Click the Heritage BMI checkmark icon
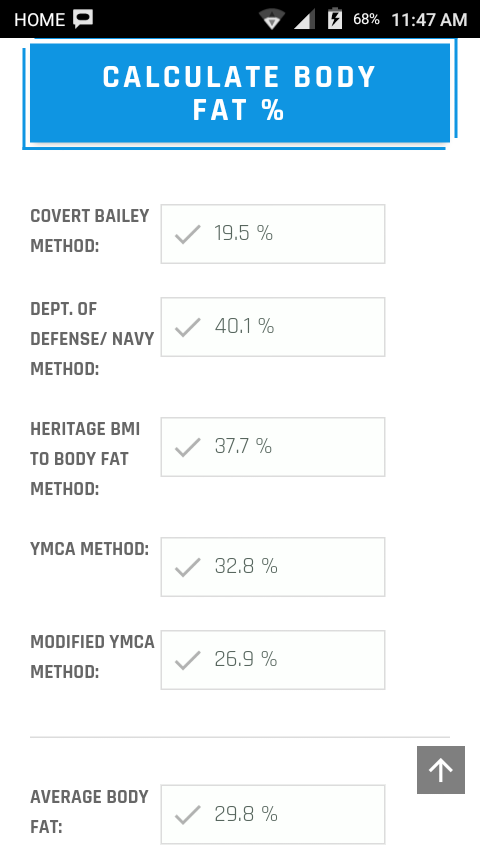The height and width of the screenshot is (854, 480). pyautogui.click(x=188, y=447)
